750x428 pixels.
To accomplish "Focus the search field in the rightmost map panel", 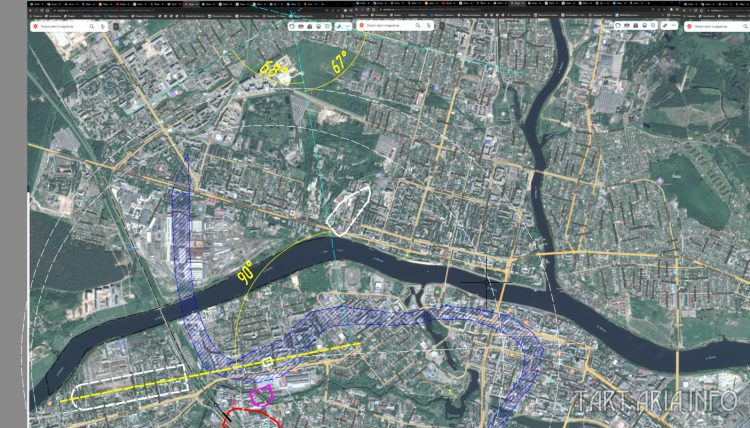I will (717, 26).
